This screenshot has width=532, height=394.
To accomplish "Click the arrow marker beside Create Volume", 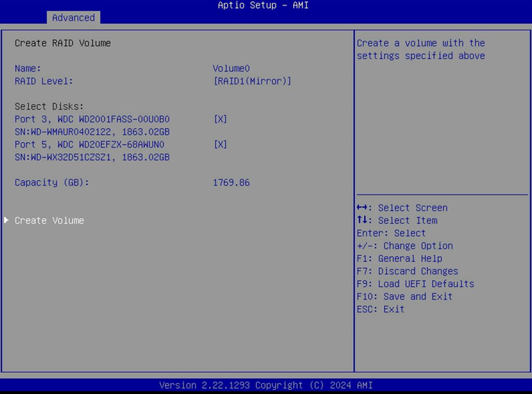I will 6,220.
